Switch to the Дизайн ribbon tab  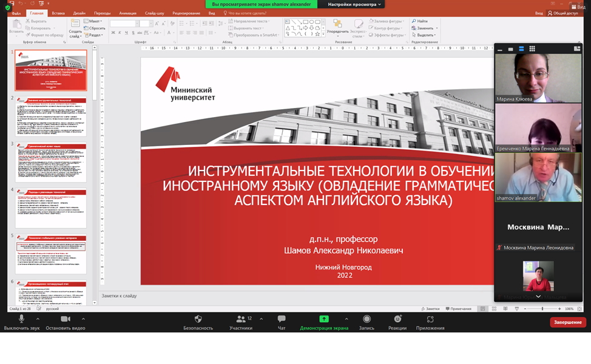[x=79, y=13]
